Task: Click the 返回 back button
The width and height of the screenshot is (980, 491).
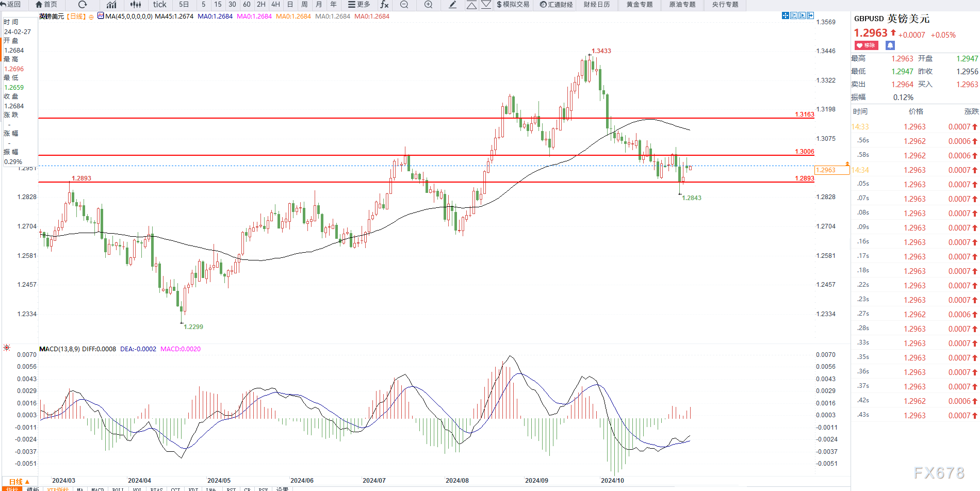Action: point(11,5)
